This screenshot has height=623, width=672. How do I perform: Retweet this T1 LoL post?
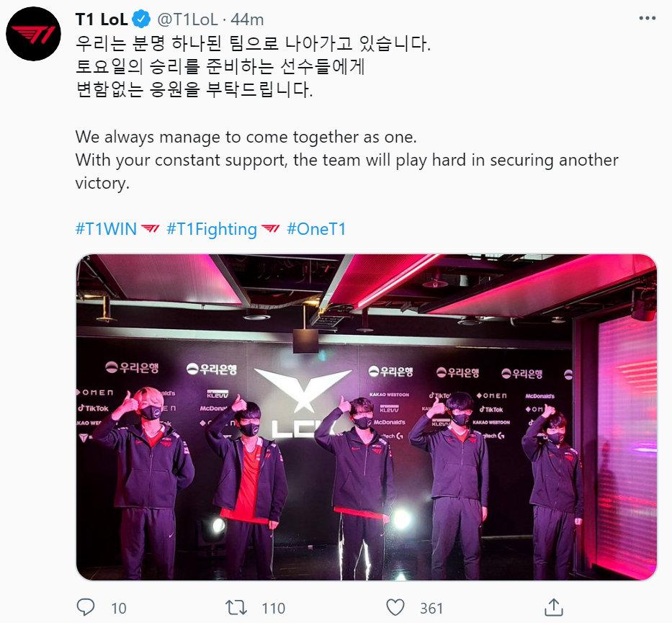236,608
